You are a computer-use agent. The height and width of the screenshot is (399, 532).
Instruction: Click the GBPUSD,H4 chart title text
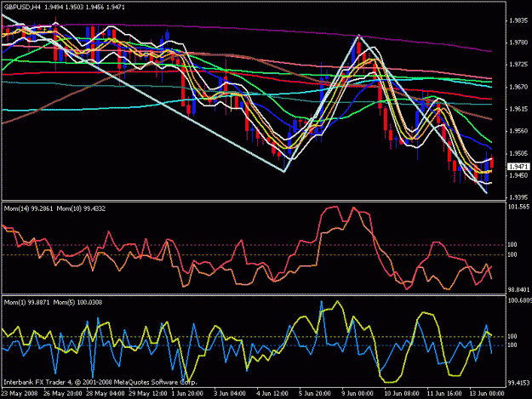(22, 7)
